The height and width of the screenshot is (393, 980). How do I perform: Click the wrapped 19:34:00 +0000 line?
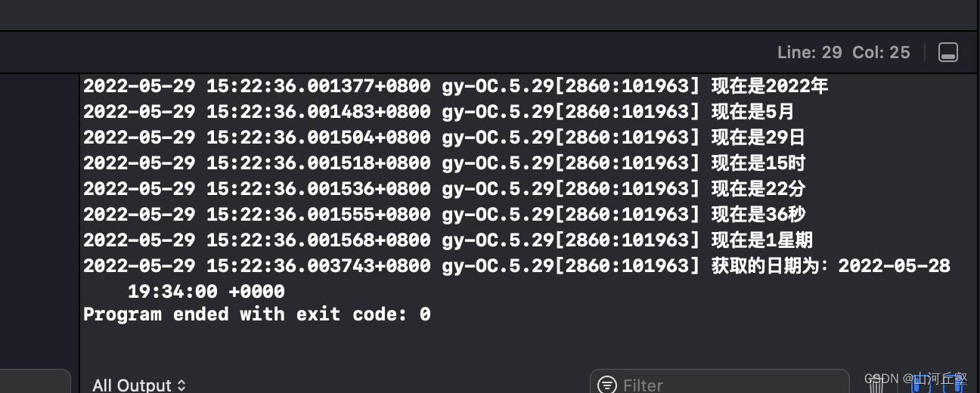206,291
